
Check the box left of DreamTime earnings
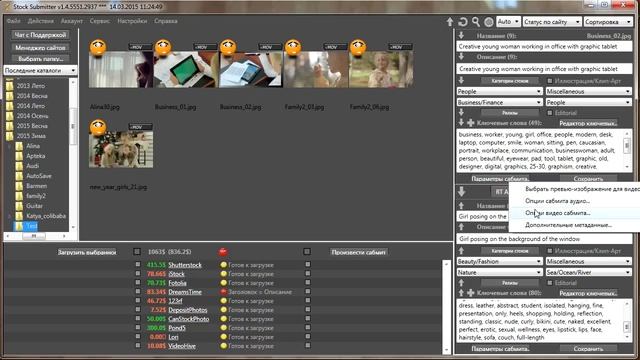pyautogui.click(x=138, y=291)
